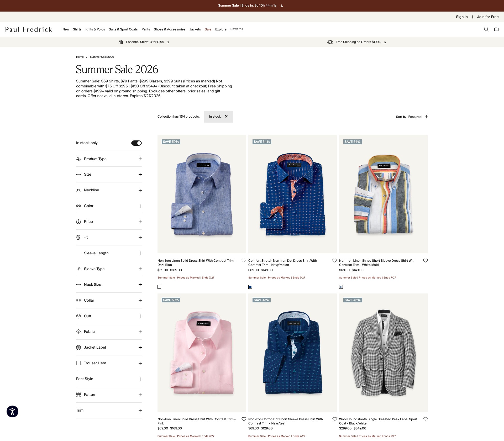The width and height of the screenshot is (504, 441).
Task: Open the Sale menu item
Action: coord(208,29)
